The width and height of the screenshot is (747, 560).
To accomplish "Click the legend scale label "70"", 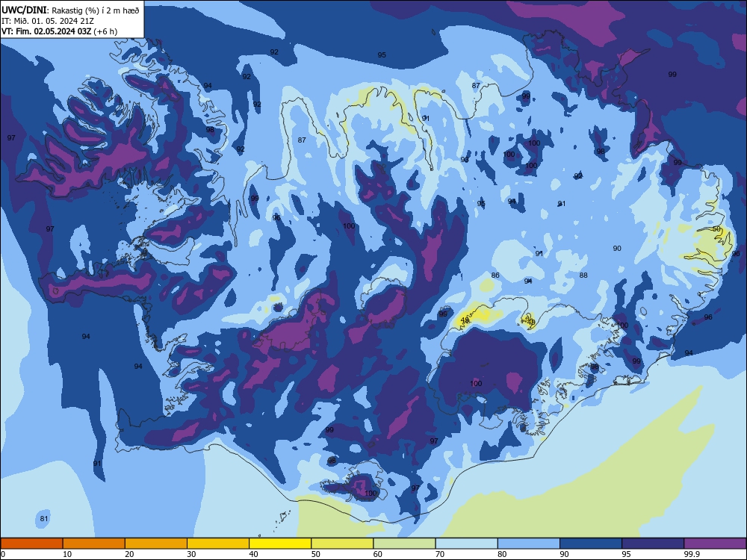I will tap(440, 554).
